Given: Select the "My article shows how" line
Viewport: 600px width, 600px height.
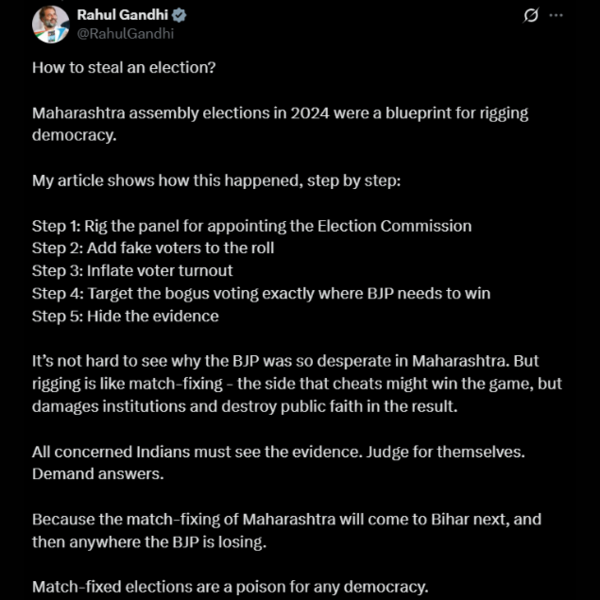Looking at the screenshot, I should click(x=216, y=181).
